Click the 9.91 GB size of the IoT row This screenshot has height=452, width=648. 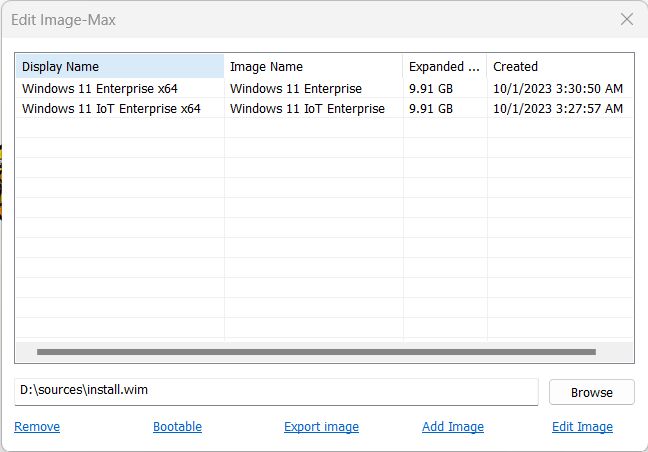pos(431,108)
